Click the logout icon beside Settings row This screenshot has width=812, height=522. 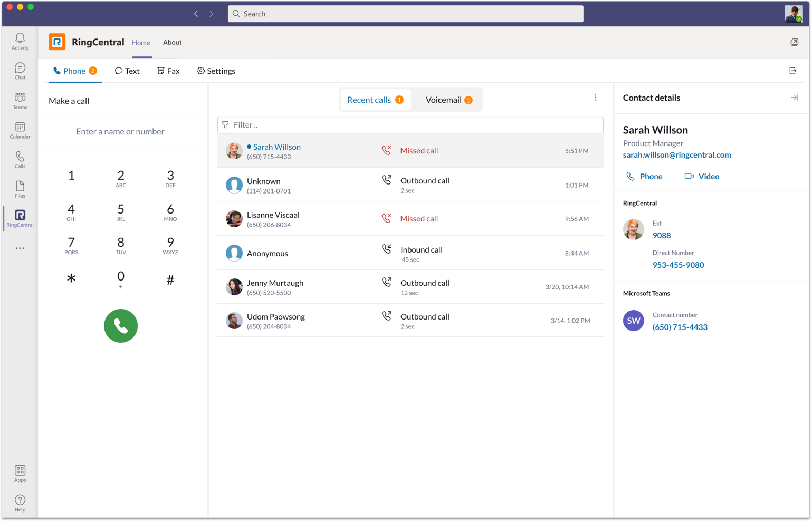click(792, 71)
